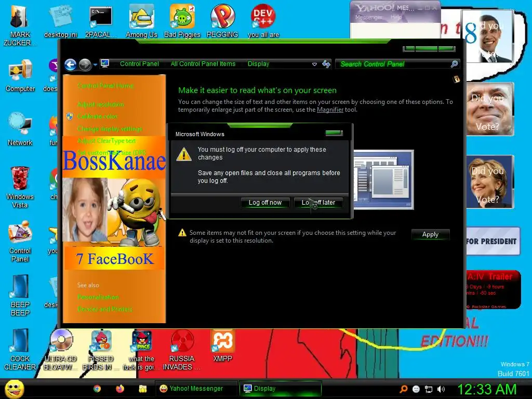Open the file explorer taskbar icon
This screenshot has width=532, height=399.
(142, 389)
